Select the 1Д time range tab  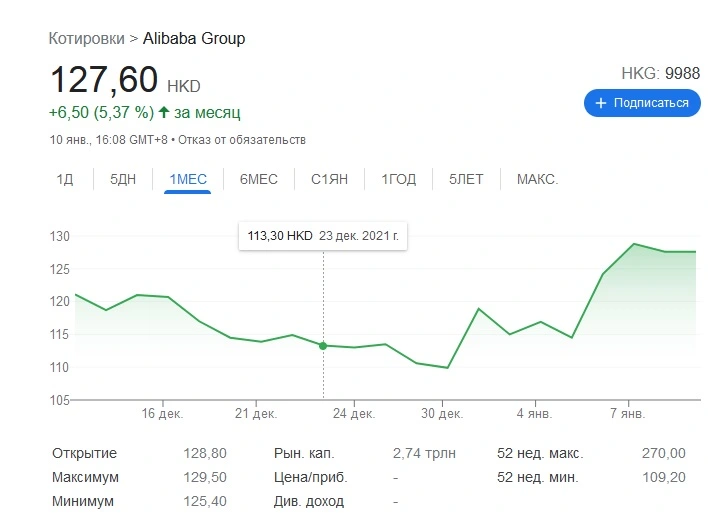[65, 179]
